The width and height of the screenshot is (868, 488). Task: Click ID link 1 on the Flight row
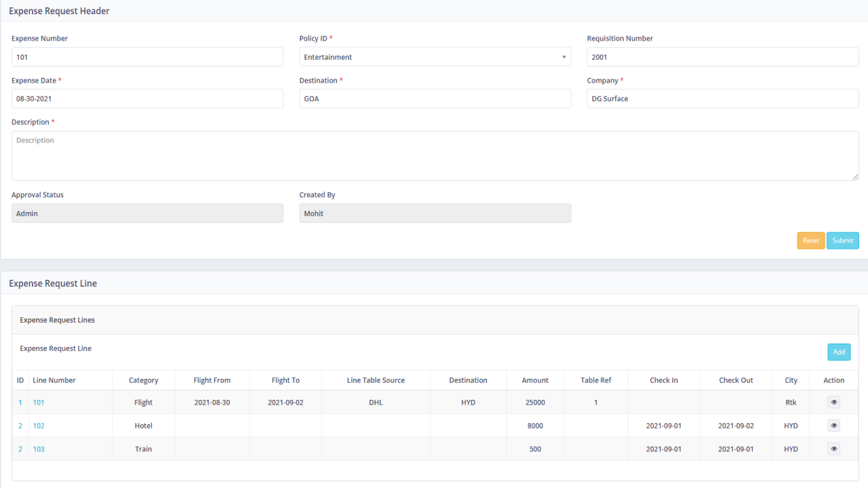20,401
